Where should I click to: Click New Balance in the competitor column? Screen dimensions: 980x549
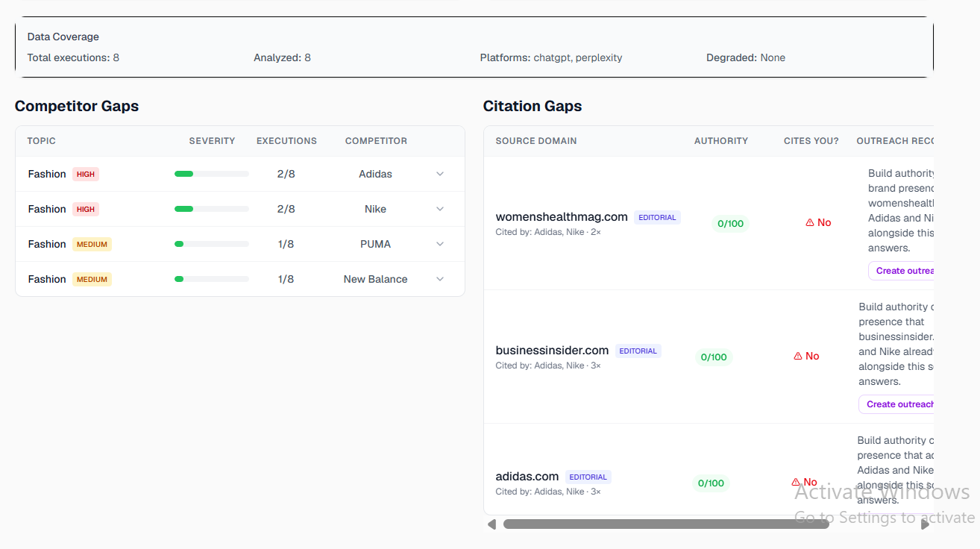point(375,279)
